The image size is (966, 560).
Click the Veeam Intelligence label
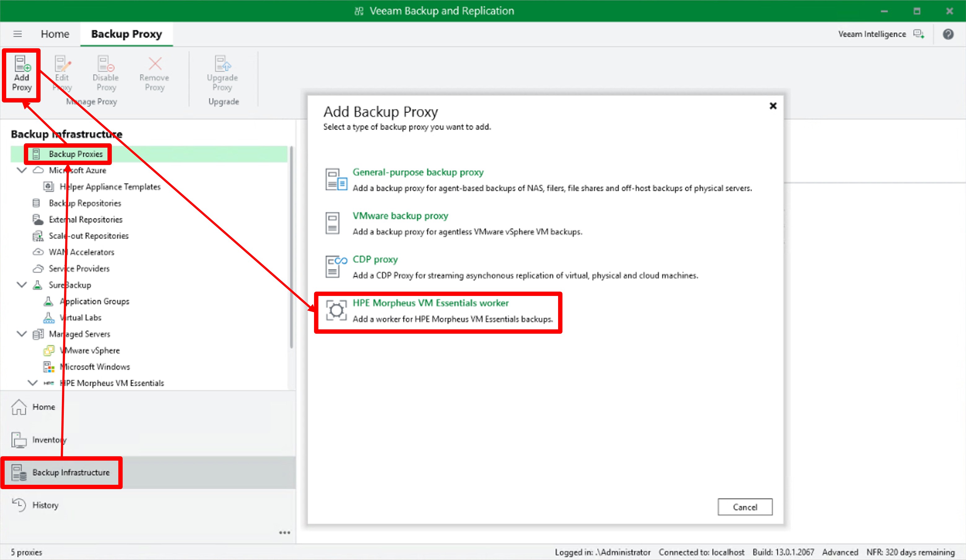pyautogui.click(x=872, y=34)
